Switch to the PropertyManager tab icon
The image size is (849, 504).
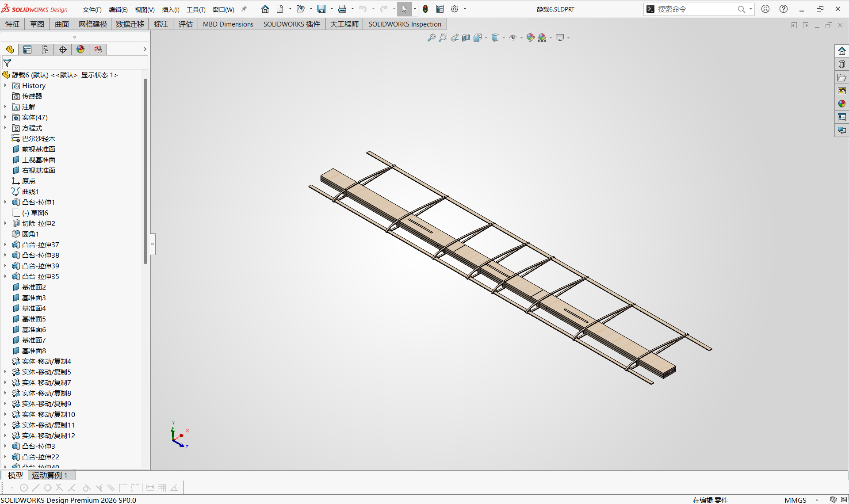point(27,50)
